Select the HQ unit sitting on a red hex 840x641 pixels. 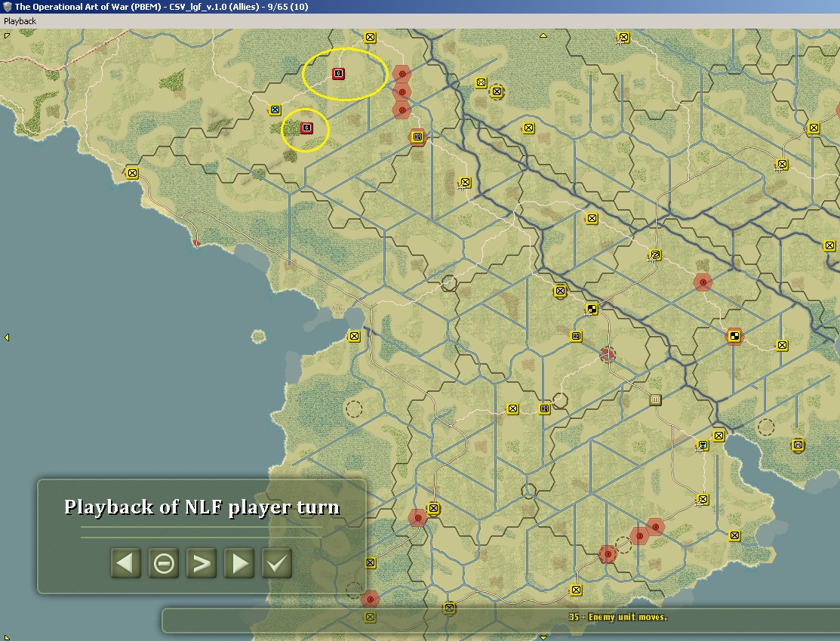417,137
